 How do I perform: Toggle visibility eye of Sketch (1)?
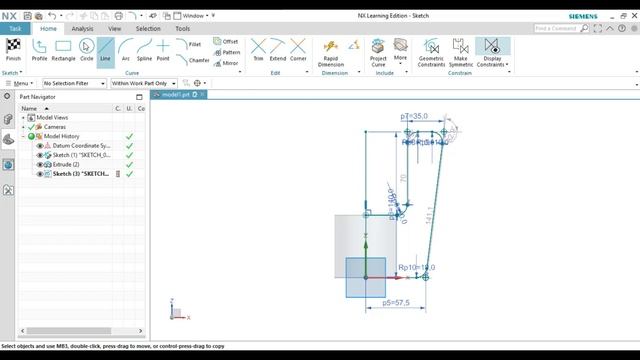coord(40,155)
